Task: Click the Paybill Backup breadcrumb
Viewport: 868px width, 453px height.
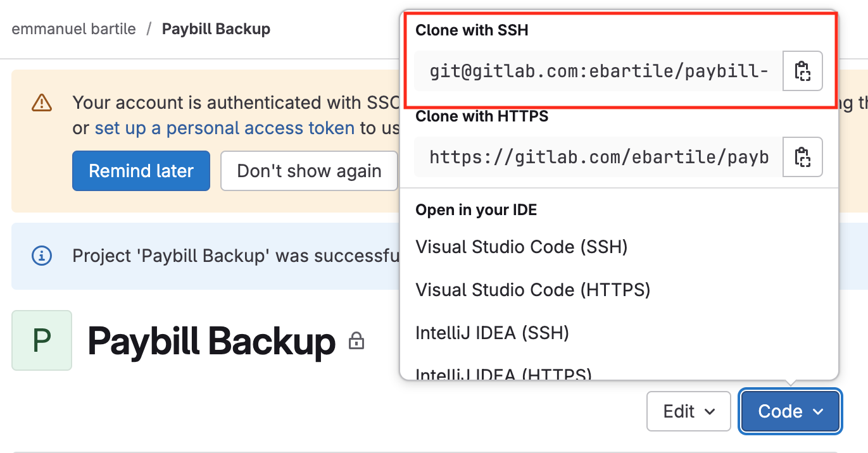Action: click(216, 29)
